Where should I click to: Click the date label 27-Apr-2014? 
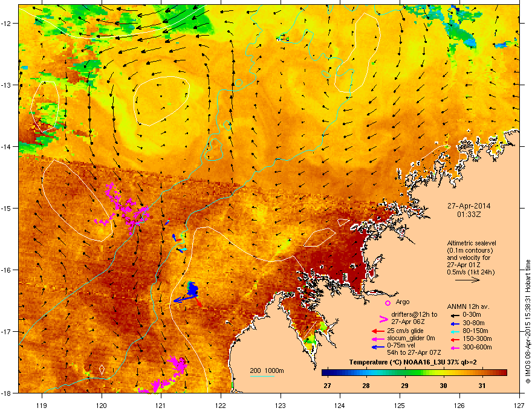(x=469, y=206)
